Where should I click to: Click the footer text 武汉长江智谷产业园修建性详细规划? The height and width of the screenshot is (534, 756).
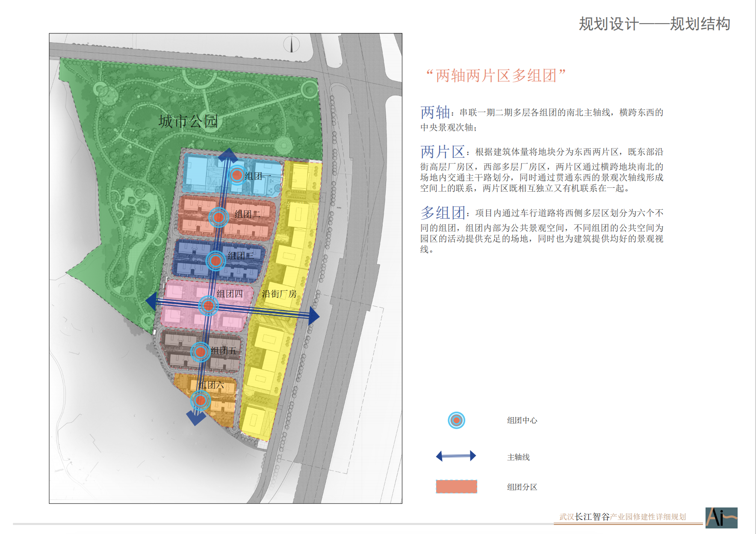[x=623, y=516]
